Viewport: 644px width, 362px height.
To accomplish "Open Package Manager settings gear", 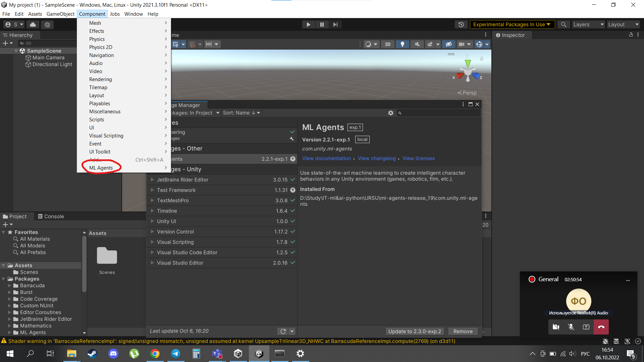I will click(390, 113).
